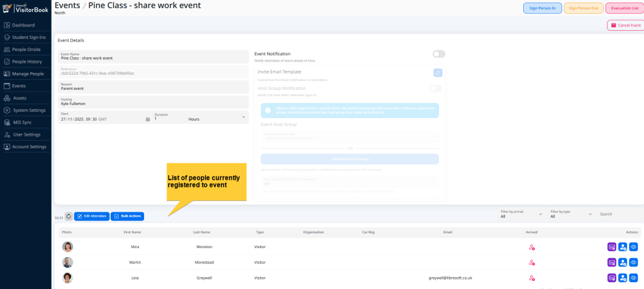Click the blue person icon in Martin's row
The height and width of the screenshot is (289, 644).
coord(623,262)
